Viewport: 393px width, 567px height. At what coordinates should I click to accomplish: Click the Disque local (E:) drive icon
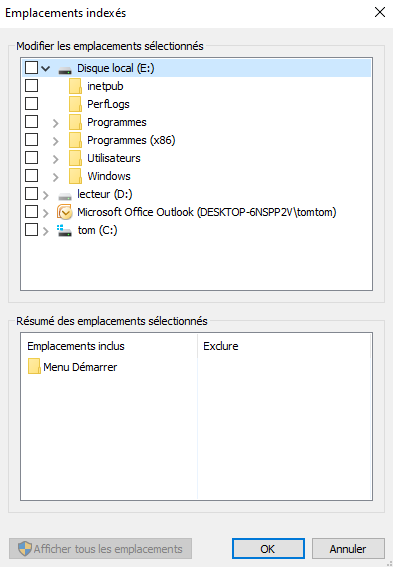coord(65,70)
